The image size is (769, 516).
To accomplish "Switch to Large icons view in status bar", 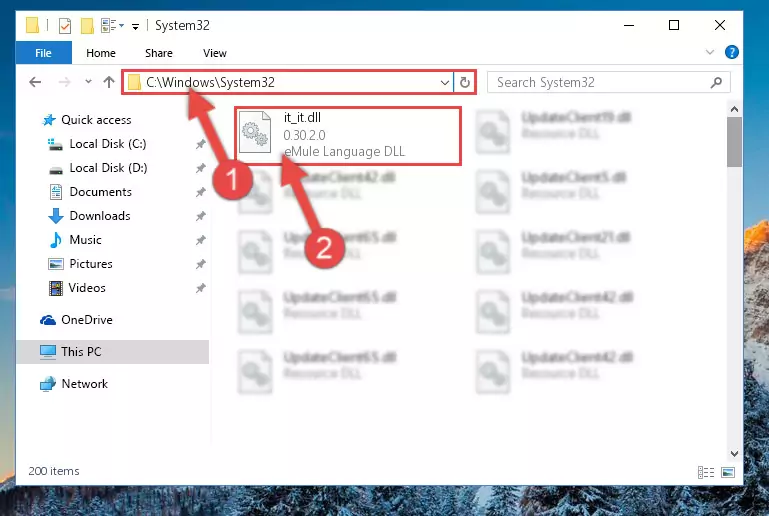I will tap(728, 472).
